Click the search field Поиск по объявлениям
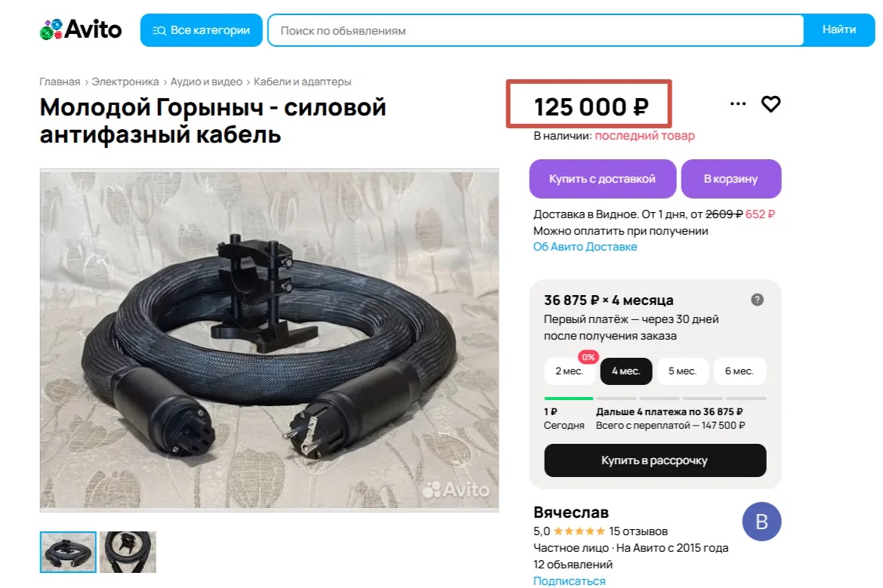The width and height of the screenshot is (883, 588). point(535,31)
